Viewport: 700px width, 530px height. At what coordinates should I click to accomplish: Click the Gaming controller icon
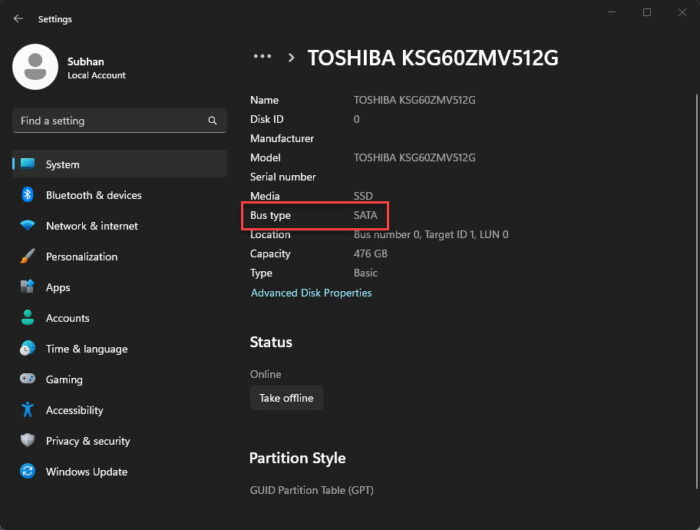pos(28,379)
